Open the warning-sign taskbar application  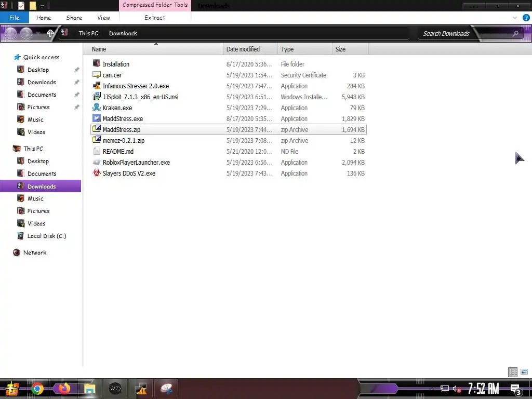(141, 389)
